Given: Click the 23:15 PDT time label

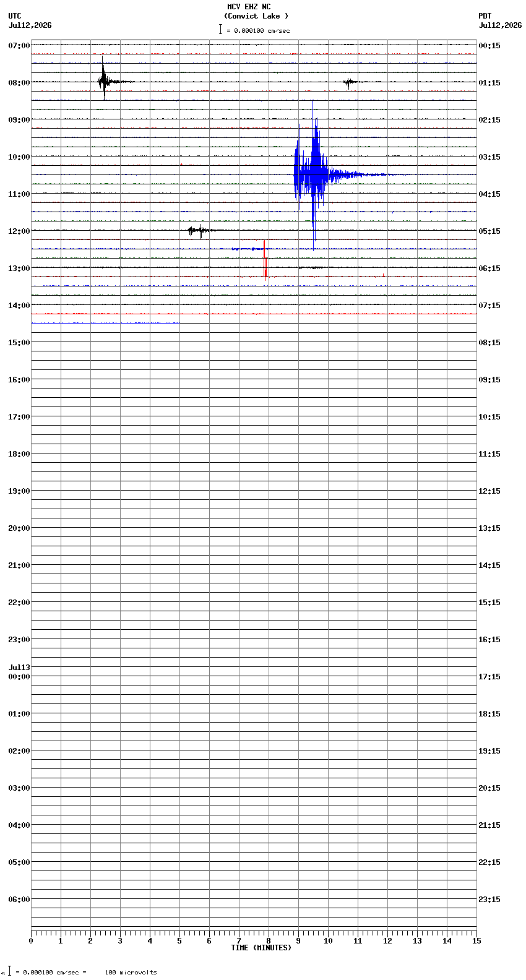Looking at the screenshot, I should [x=489, y=900].
